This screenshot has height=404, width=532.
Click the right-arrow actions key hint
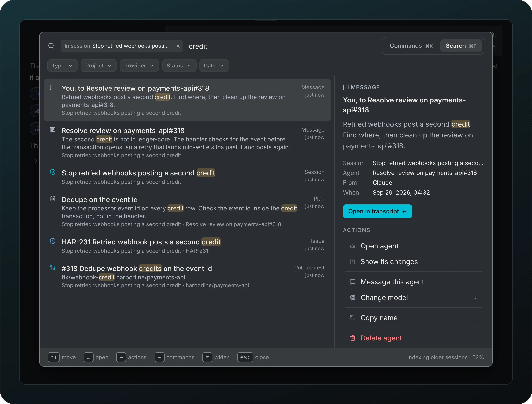(x=121, y=357)
